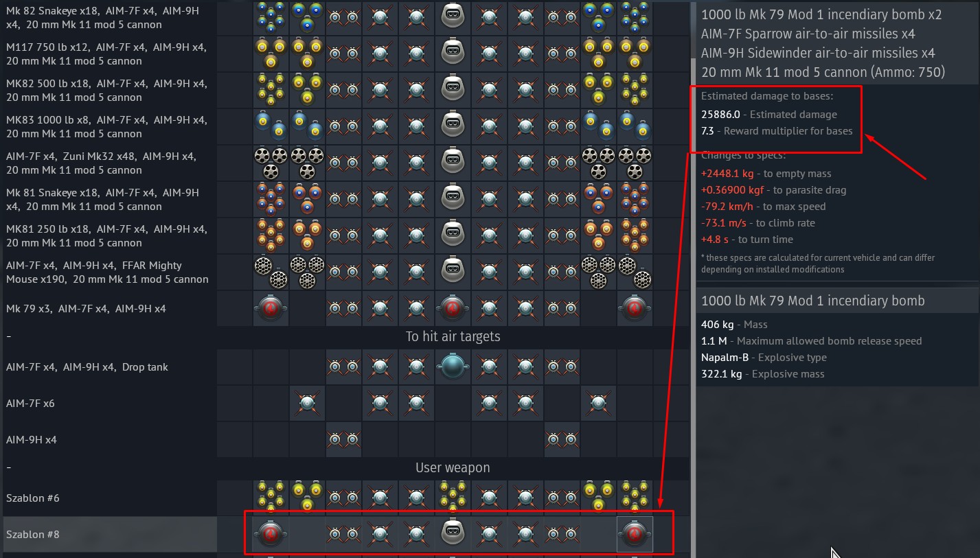Click the leftmost Mk 82 Snakeye bomb cluster icon
Viewport: 980px width, 558px height.
tap(270, 17)
